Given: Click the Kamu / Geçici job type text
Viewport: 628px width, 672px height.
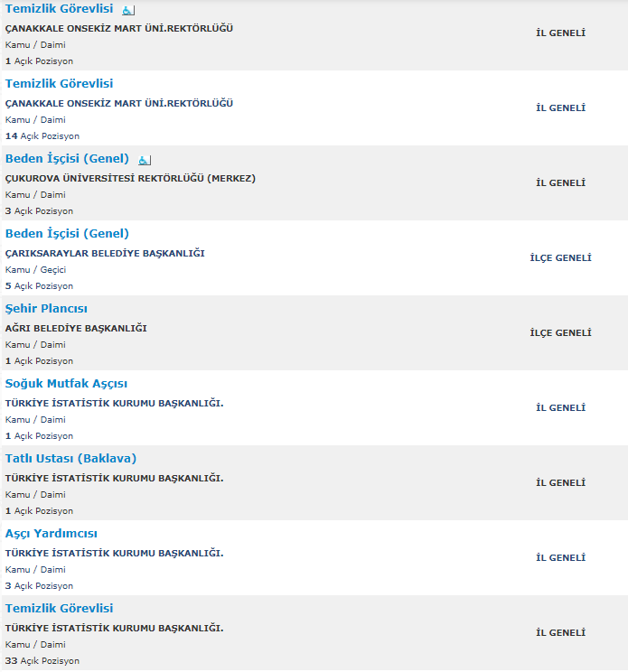Looking at the screenshot, I should pos(35,269).
